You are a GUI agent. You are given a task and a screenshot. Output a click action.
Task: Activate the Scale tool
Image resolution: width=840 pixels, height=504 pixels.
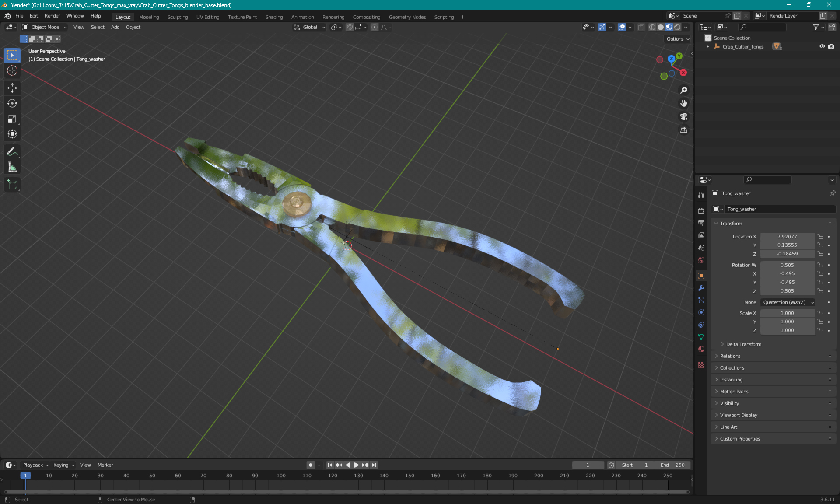coord(12,119)
